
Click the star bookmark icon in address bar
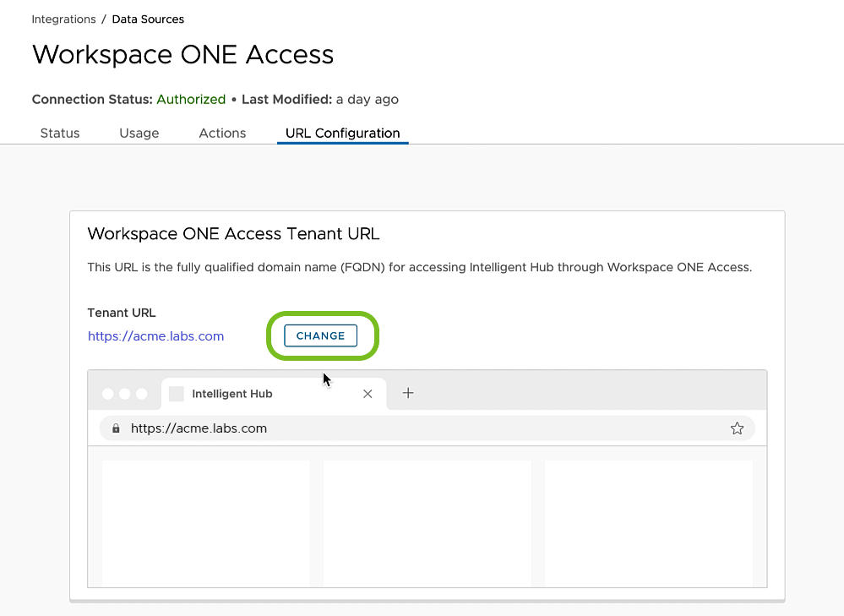pyautogui.click(x=737, y=428)
